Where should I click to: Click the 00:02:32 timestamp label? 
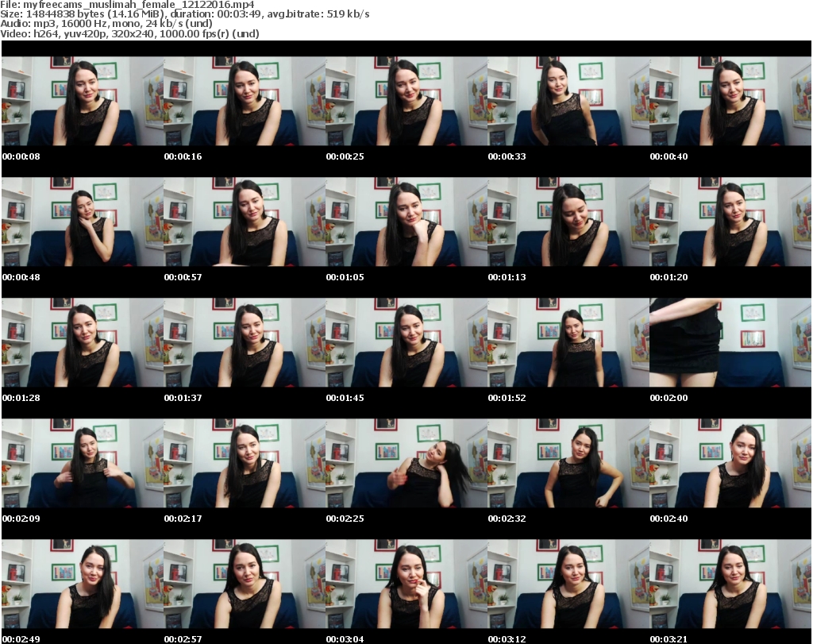(x=507, y=519)
